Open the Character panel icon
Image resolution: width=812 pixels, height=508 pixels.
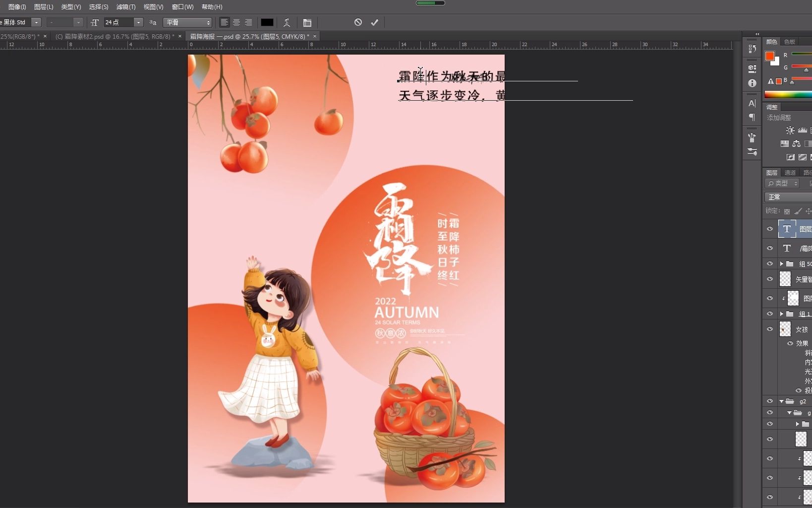pyautogui.click(x=752, y=103)
